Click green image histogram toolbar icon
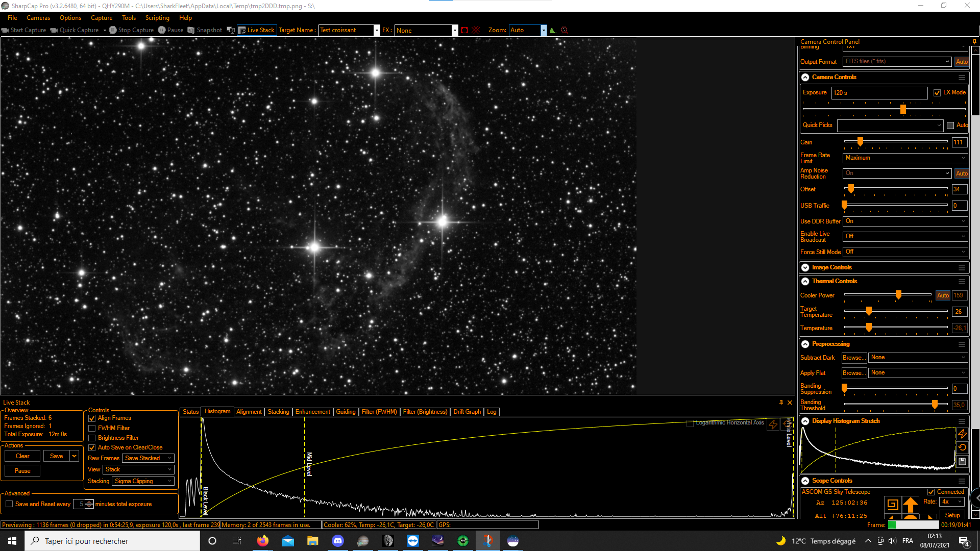 [553, 30]
